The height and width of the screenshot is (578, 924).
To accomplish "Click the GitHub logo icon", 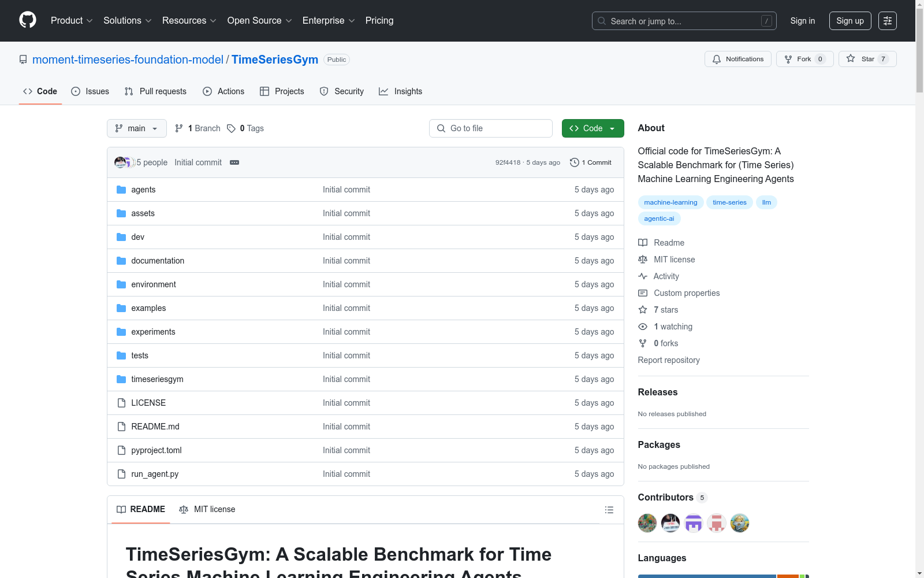I will [28, 20].
